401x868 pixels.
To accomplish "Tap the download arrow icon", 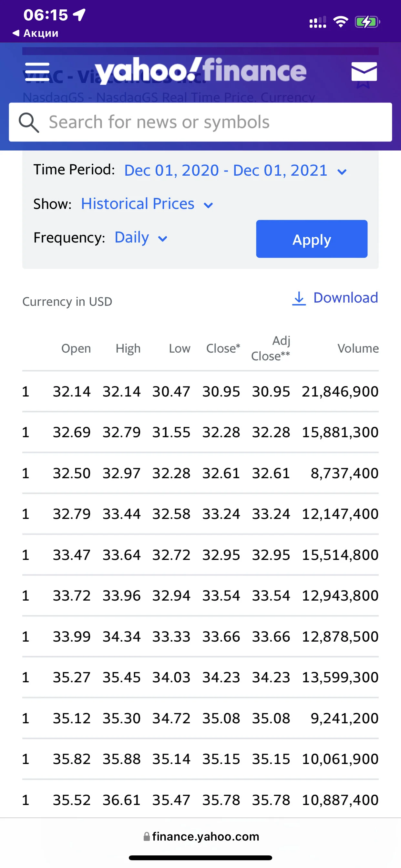I will click(x=299, y=298).
